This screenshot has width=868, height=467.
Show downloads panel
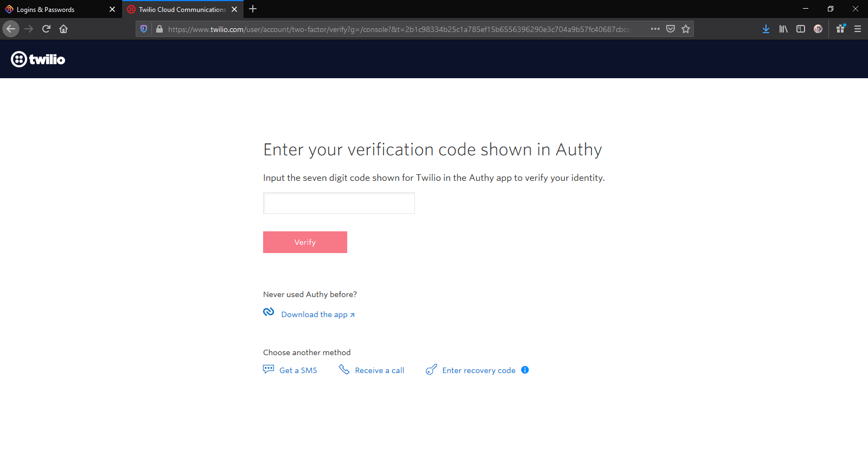(x=766, y=29)
